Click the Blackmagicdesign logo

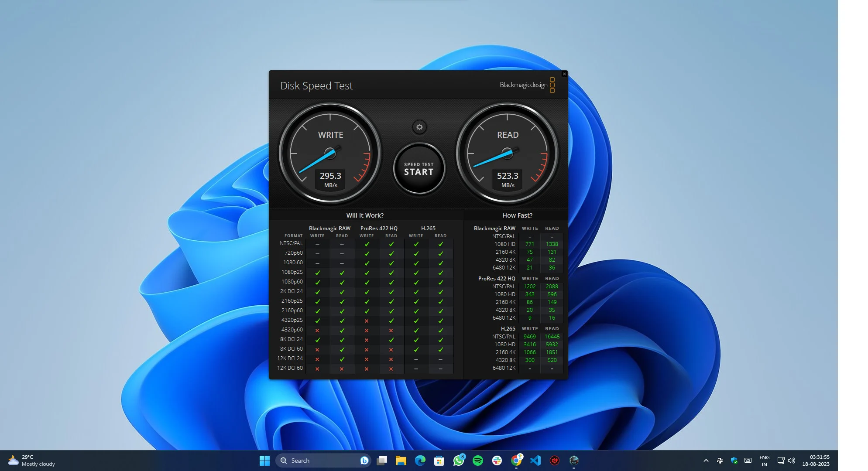pos(527,85)
